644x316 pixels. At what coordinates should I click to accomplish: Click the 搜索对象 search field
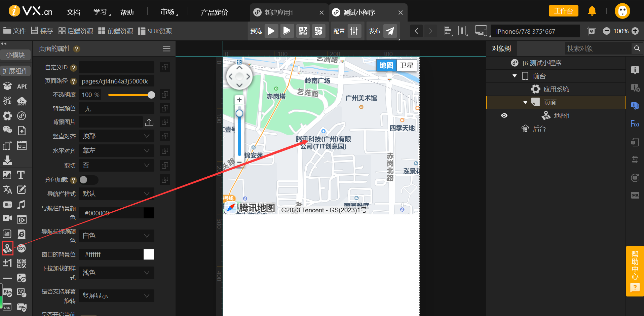[x=599, y=48]
